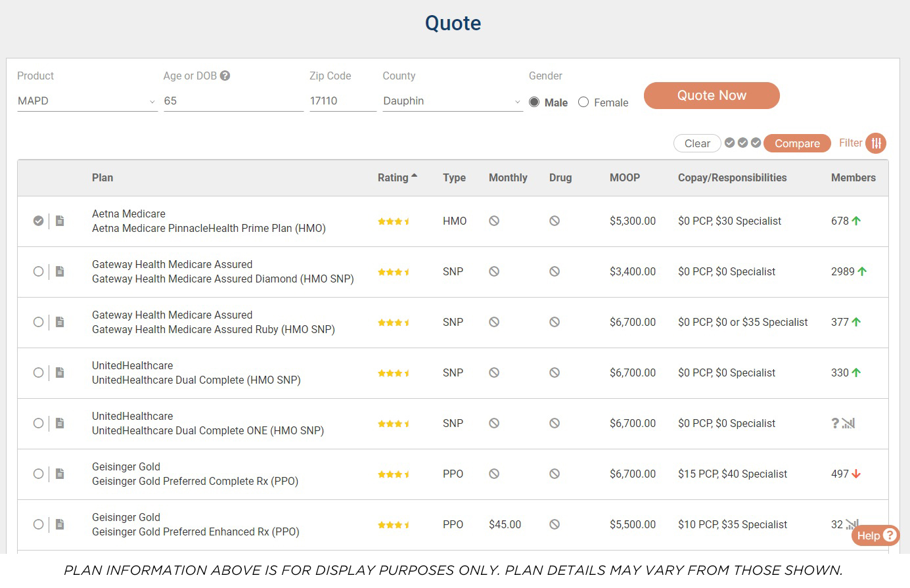Click star rating in Aetna Medicare row
This screenshot has height=588, width=910.
[x=394, y=221]
